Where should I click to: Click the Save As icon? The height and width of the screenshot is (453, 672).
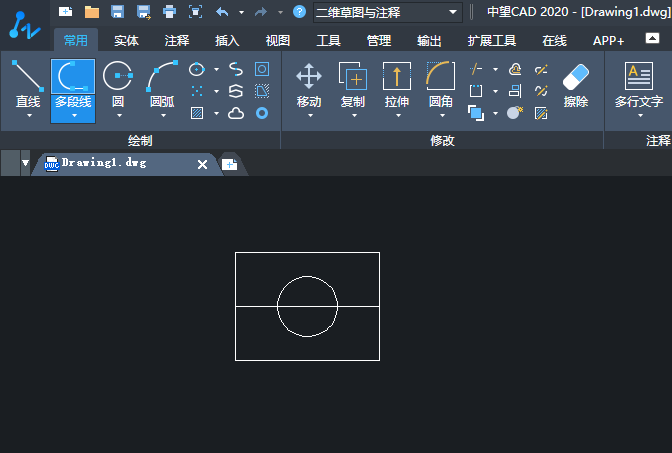144,12
